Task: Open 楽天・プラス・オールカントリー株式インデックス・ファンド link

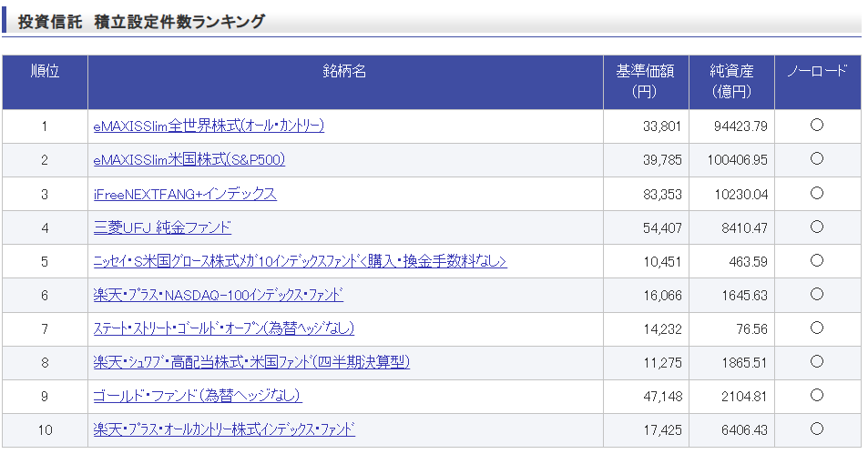Action: tap(224, 429)
